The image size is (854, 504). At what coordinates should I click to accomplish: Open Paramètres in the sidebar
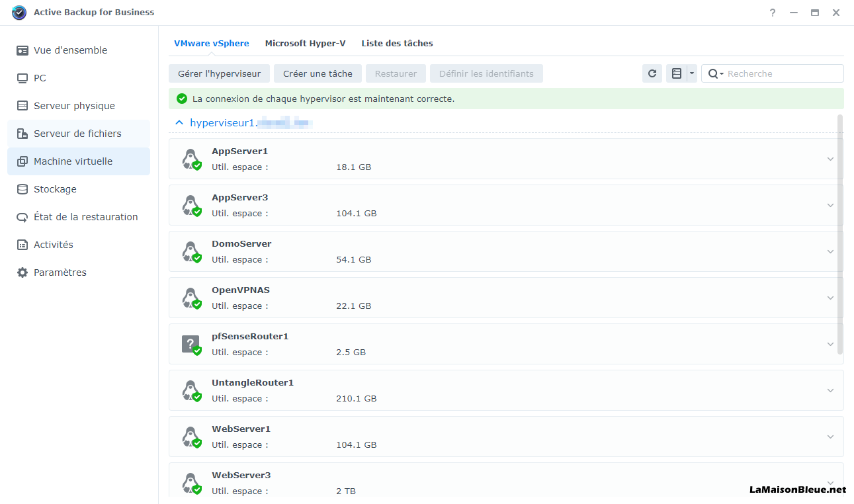click(79, 273)
